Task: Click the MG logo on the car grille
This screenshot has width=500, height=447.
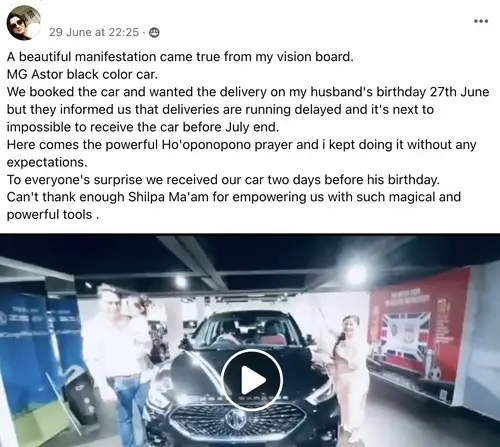Action: 236,420
